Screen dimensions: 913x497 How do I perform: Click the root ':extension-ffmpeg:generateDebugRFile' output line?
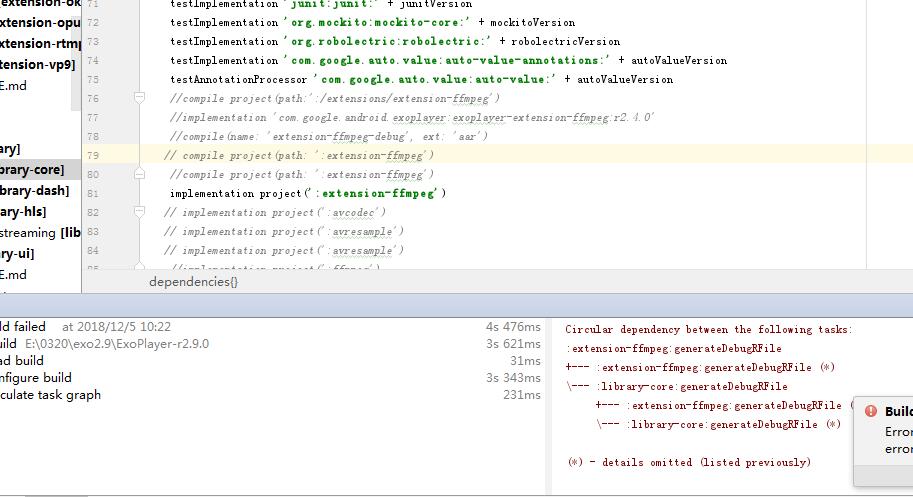(x=674, y=349)
